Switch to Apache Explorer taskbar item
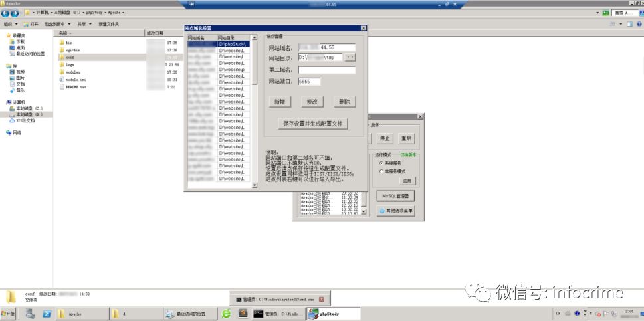The image size is (644, 321). pos(82,314)
